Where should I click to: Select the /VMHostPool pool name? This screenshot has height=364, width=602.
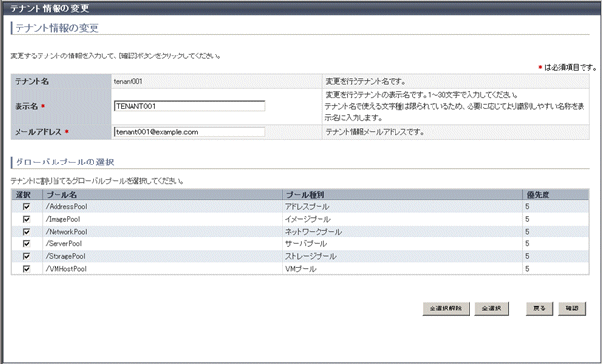[66, 269]
